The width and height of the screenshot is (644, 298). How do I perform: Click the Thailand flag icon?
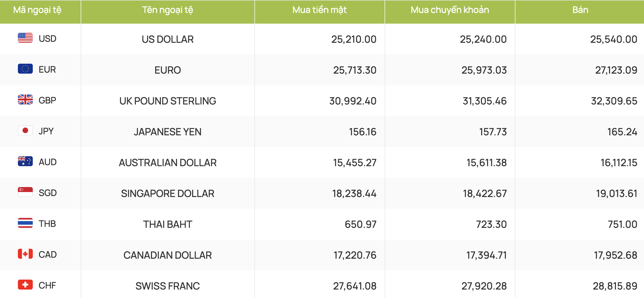click(25, 223)
